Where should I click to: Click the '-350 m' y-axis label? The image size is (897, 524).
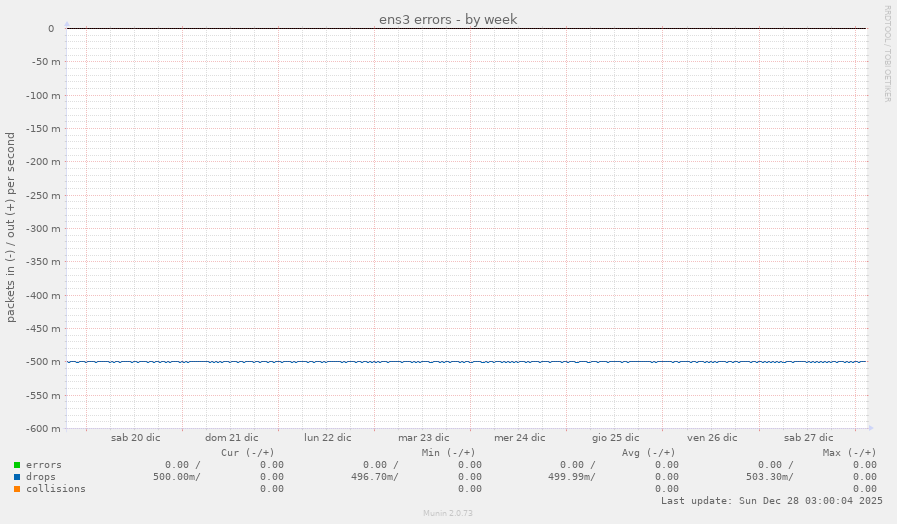point(43,262)
